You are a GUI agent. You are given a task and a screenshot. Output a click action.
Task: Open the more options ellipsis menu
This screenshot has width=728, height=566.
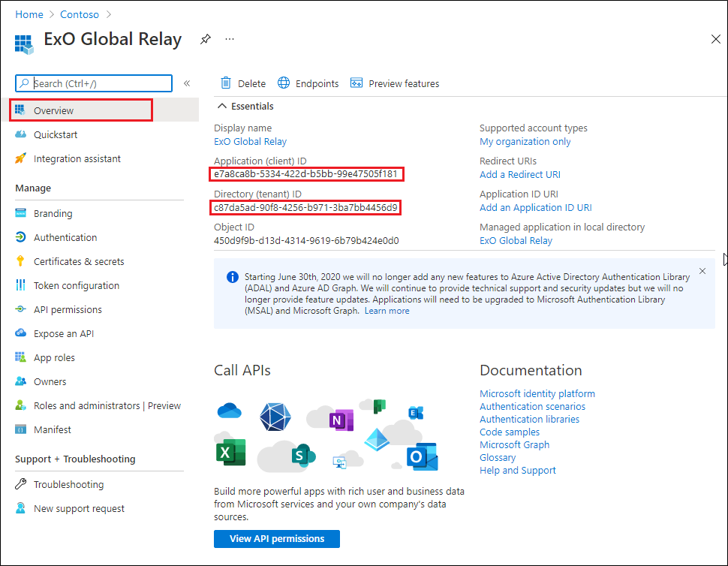228,39
